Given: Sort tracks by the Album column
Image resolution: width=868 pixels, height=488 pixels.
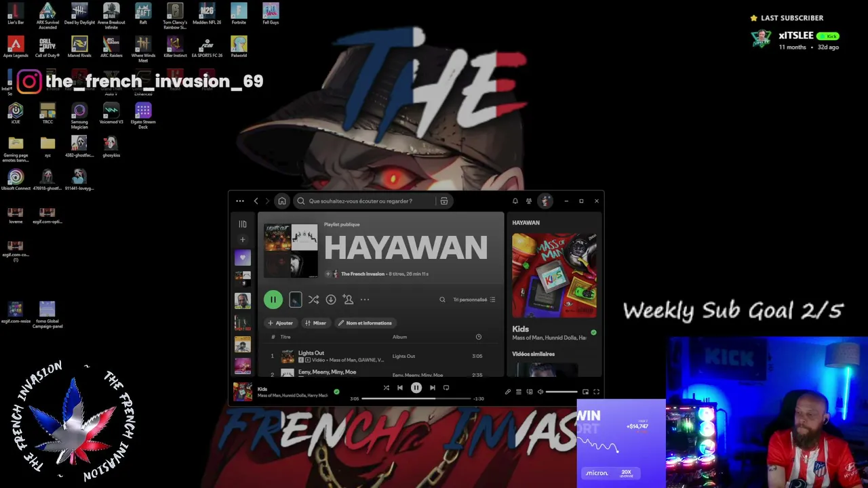Looking at the screenshot, I should (x=399, y=337).
